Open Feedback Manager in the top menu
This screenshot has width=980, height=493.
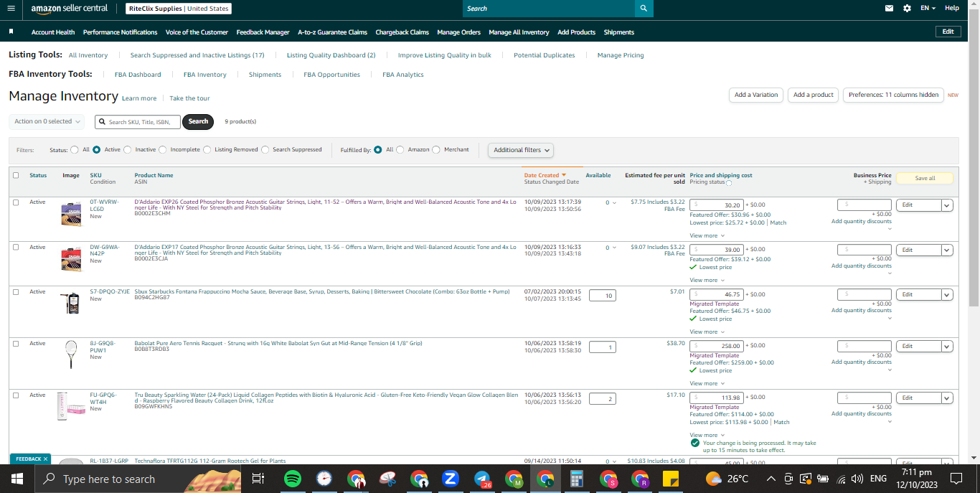pyautogui.click(x=263, y=32)
